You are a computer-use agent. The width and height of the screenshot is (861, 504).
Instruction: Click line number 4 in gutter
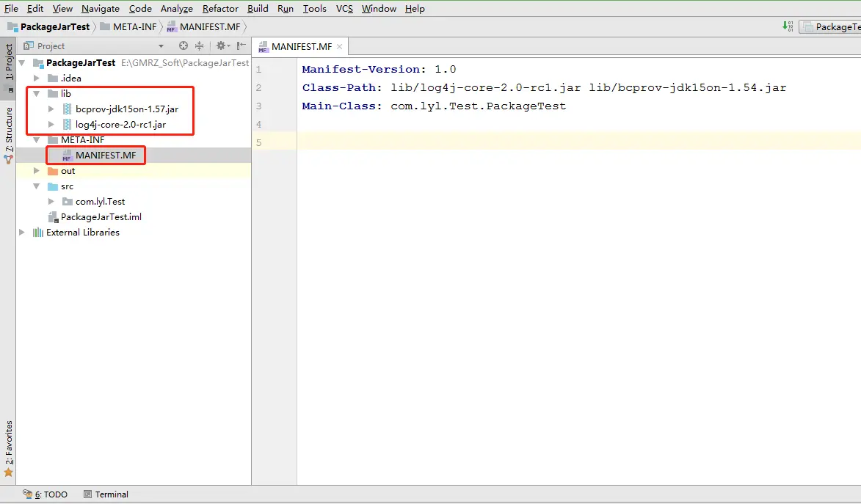pyautogui.click(x=258, y=124)
